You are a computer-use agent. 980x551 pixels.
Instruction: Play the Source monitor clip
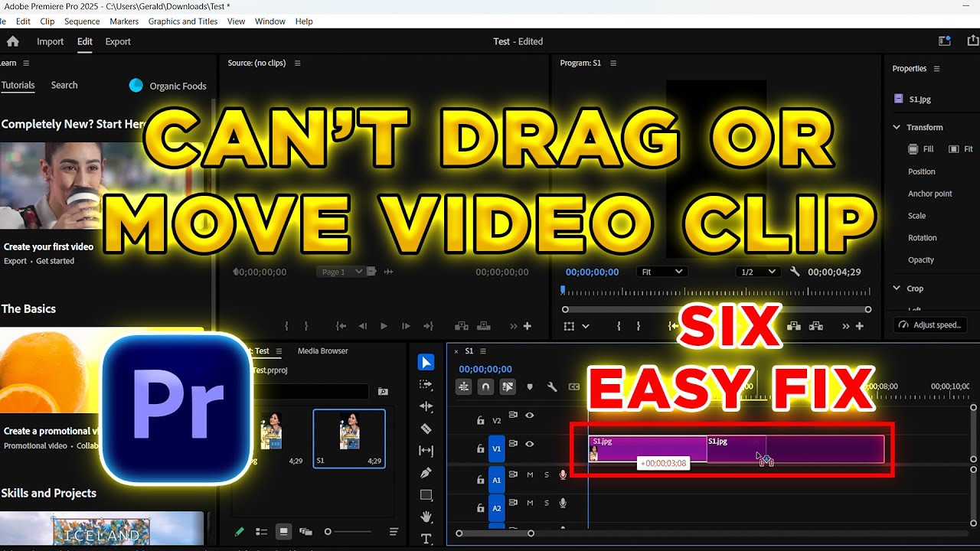pos(384,326)
